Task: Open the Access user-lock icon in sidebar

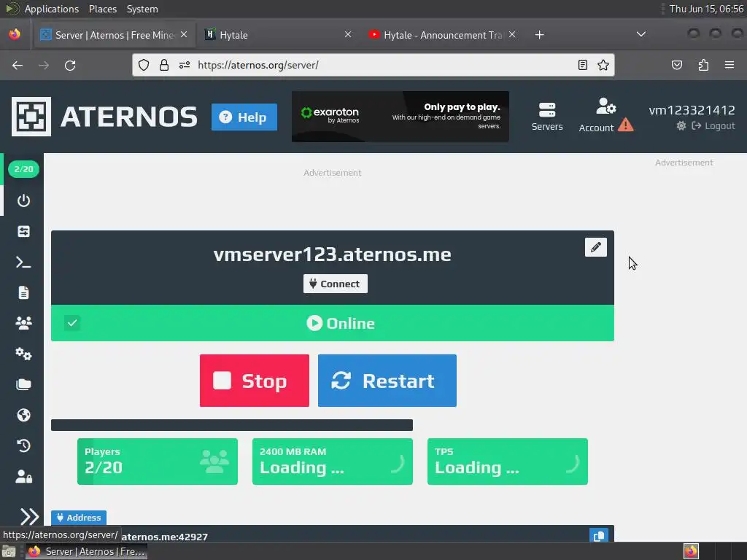Action: click(23, 476)
